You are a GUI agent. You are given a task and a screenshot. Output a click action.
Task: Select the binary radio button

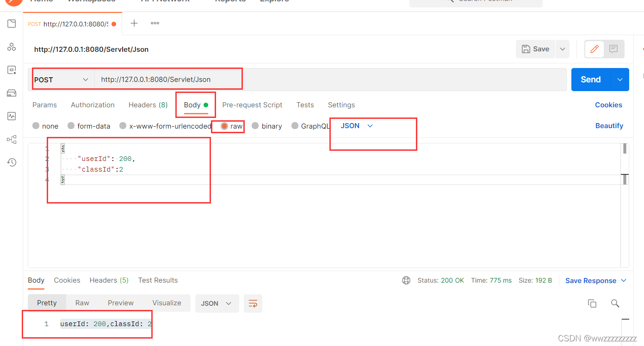pyautogui.click(x=255, y=126)
